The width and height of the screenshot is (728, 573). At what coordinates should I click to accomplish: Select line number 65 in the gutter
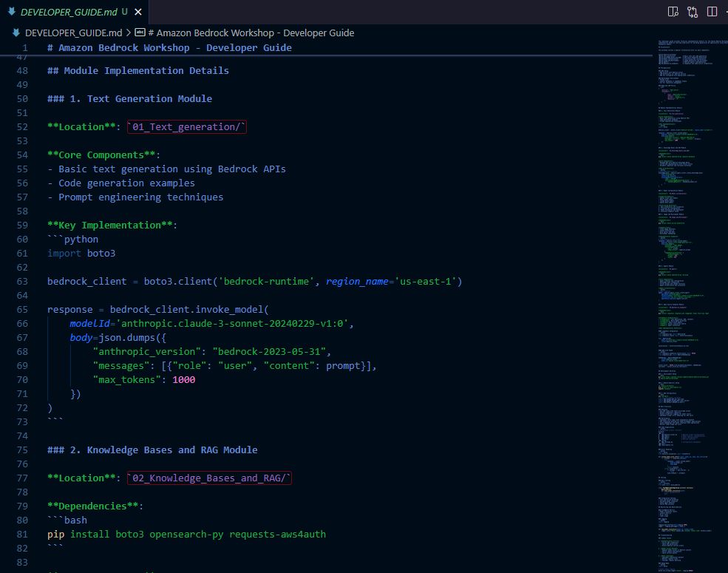[x=22, y=310]
